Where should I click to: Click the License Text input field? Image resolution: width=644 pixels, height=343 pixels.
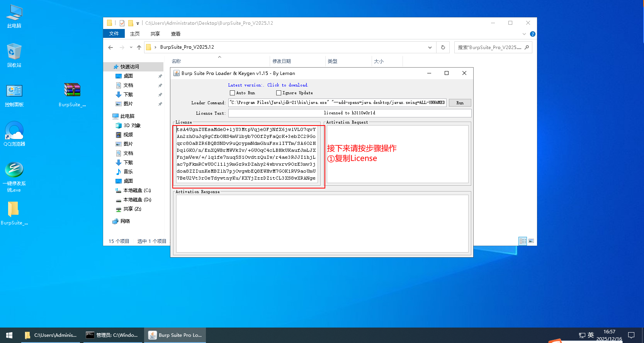click(350, 113)
